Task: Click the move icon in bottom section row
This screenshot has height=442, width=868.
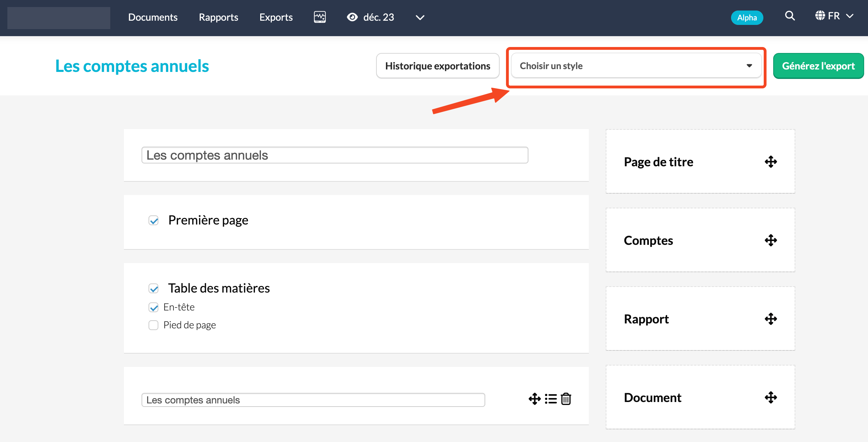Action: [x=534, y=399]
